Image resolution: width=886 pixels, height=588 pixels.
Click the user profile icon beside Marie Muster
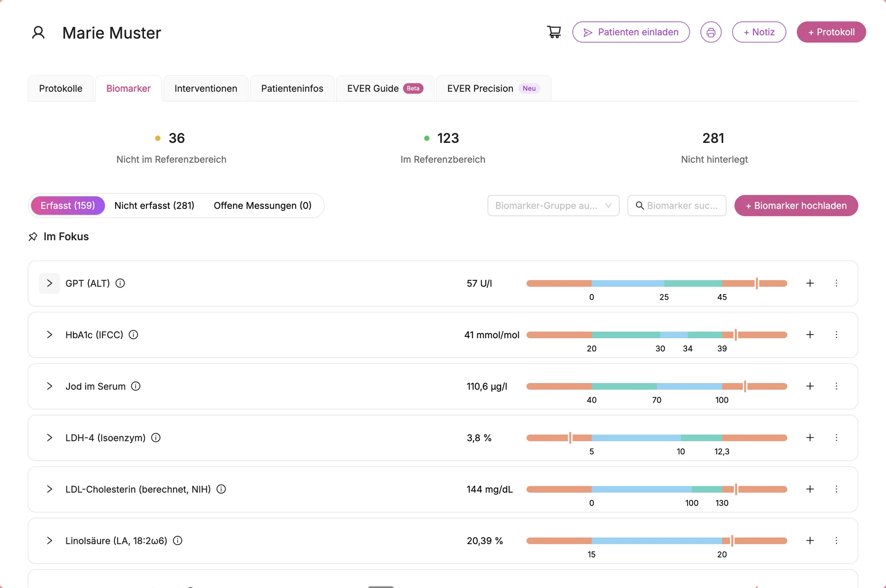[38, 32]
